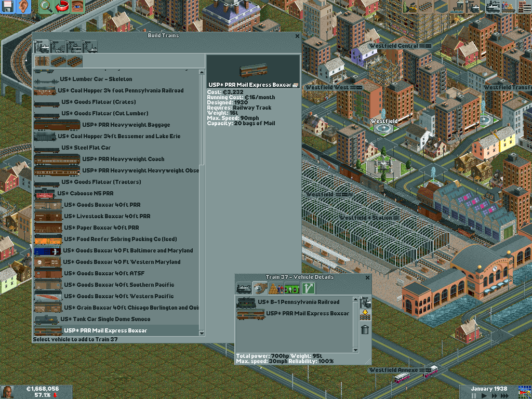Click the Westfield Central station label
The image size is (532, 399).
click(x=400, y=46)
